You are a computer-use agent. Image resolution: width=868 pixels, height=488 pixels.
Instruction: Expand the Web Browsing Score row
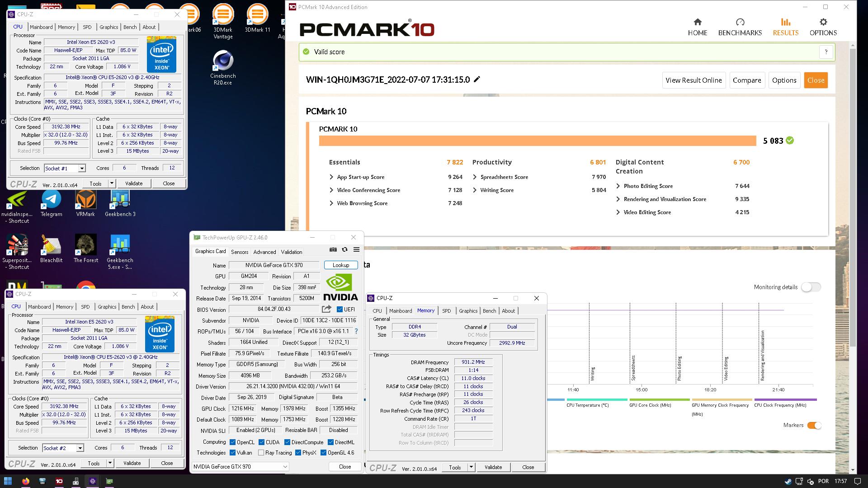(331, 203)
